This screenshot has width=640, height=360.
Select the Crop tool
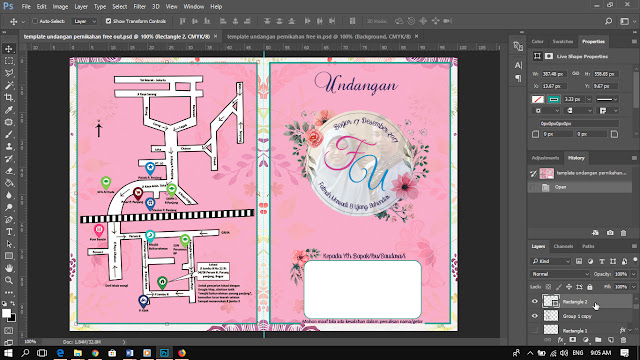[9, 98]
